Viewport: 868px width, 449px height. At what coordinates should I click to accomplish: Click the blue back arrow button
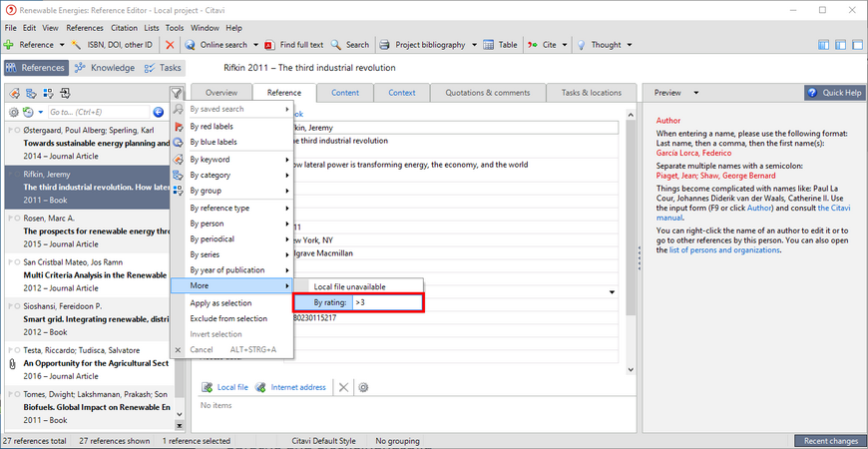[159, 113]
